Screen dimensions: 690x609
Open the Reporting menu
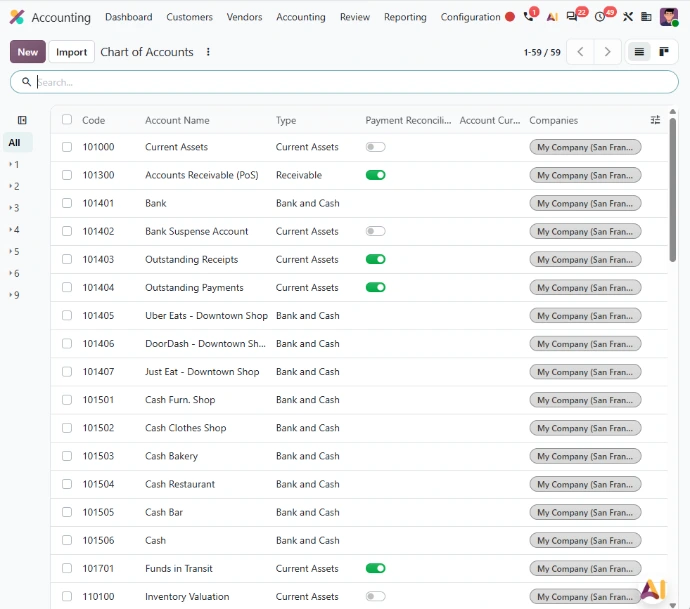tap(405, 17)
